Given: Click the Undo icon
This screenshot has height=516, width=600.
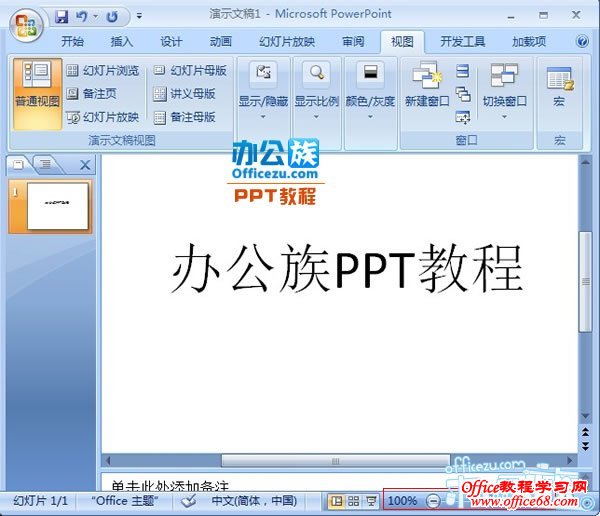Looking at the screenshot, I should (82, 16).
